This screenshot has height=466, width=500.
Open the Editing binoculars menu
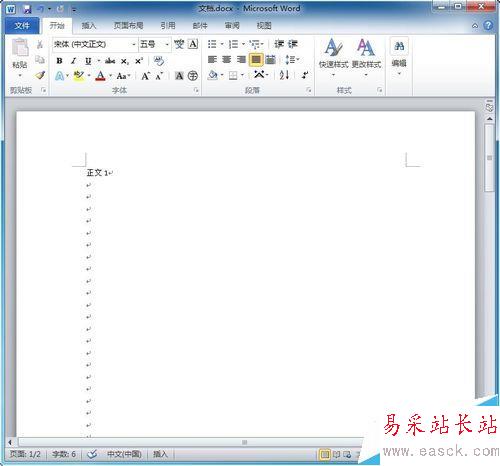tap(399, 57)
